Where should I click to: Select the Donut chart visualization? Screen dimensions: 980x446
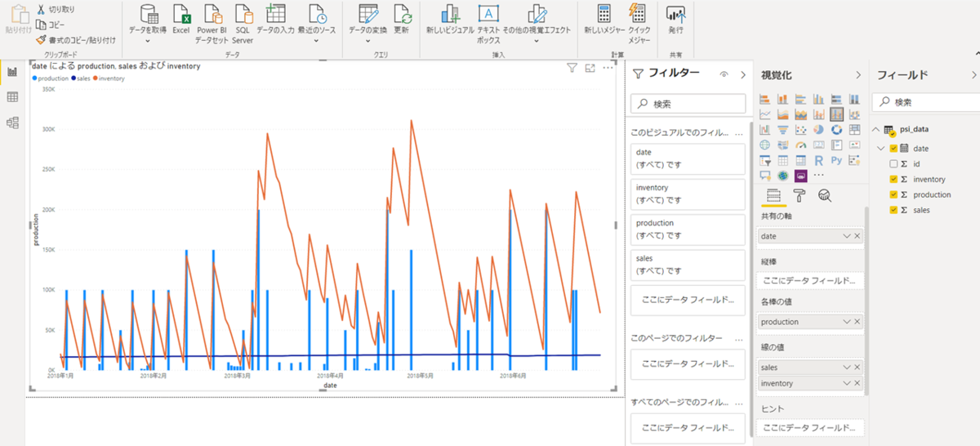tap(836, 129)
